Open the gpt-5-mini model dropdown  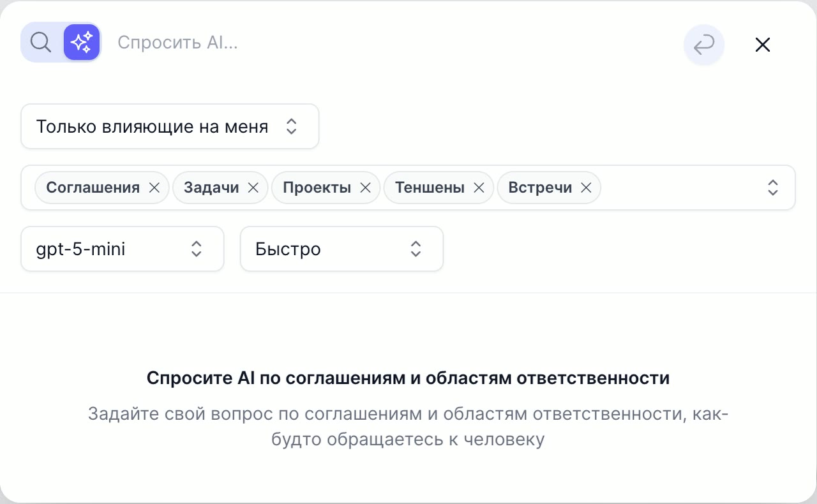pyautogui.click(x=122, y=249)
